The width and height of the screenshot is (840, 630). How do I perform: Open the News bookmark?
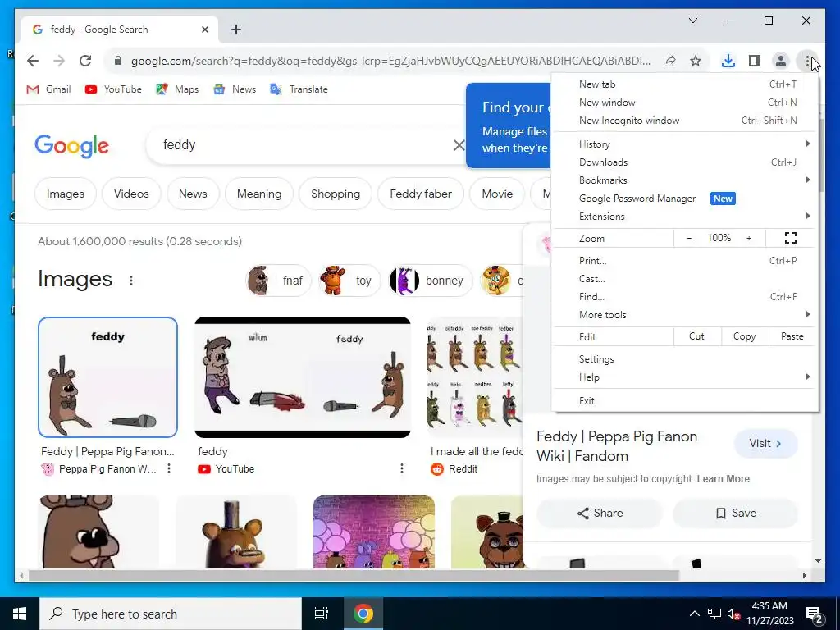[235, 89]
